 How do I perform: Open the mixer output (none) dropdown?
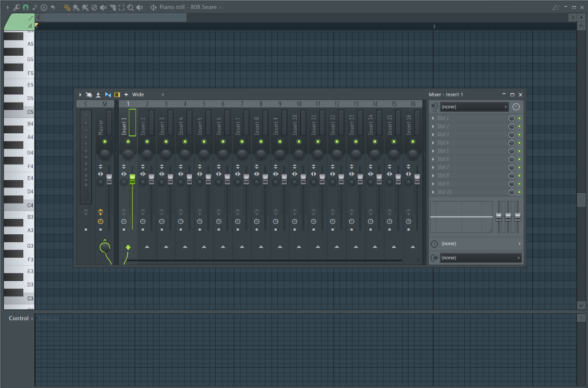(x=481, y=258)
